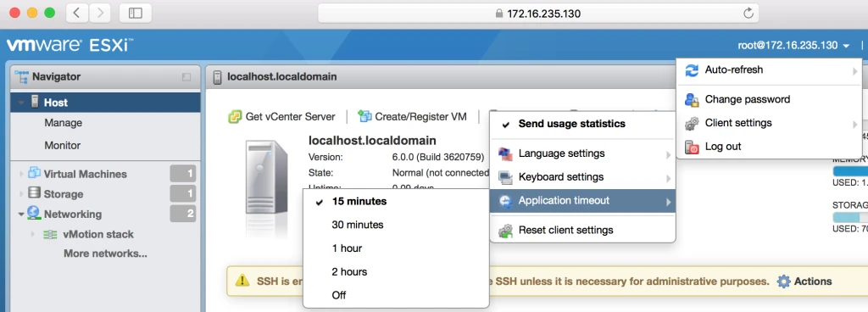Expand the Client settings submenu arrow
This screenshot has width=868, height=312.
(855, 124)
